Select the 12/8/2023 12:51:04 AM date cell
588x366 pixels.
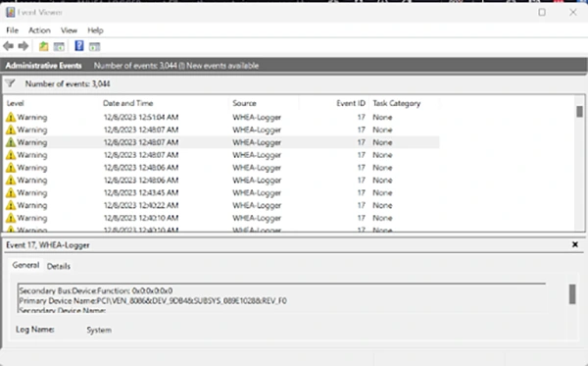tap(141, 117)
